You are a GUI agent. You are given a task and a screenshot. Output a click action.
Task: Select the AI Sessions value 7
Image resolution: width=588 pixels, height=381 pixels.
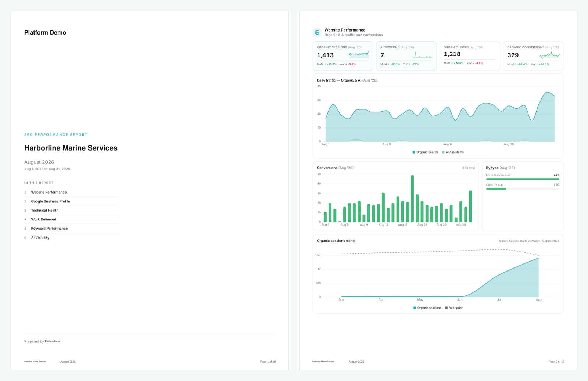(x=382, y=55)
